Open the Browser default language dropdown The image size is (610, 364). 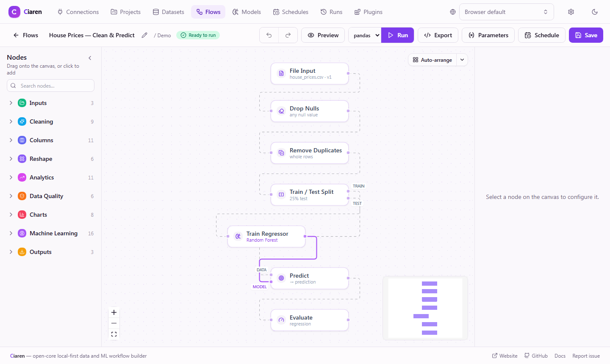pos(506,12)
